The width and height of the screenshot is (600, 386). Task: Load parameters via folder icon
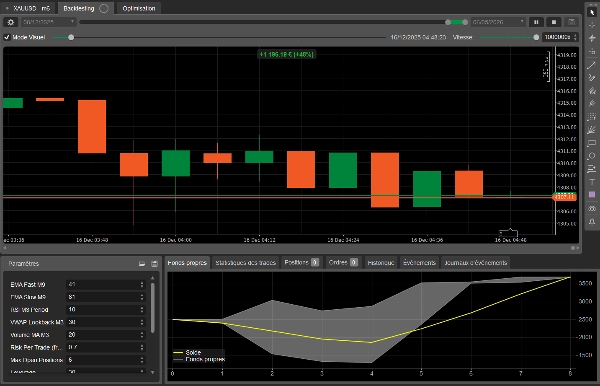click(142, 264)
